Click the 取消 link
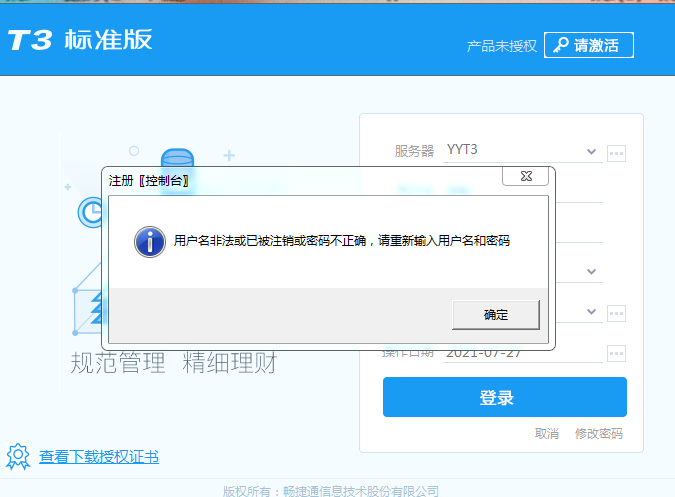This screenshot has height=497, width=675. point(547,433)
